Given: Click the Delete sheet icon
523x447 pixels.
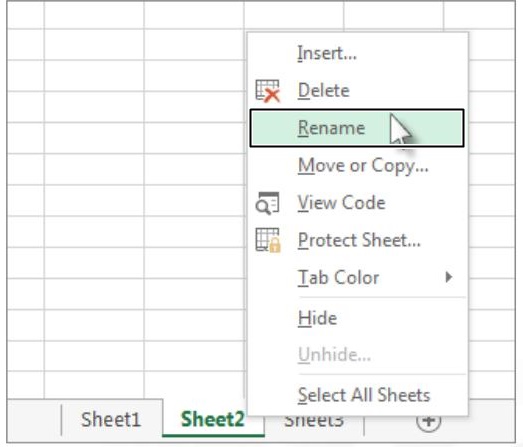Looking at the screenshot, I should point(268,91).
